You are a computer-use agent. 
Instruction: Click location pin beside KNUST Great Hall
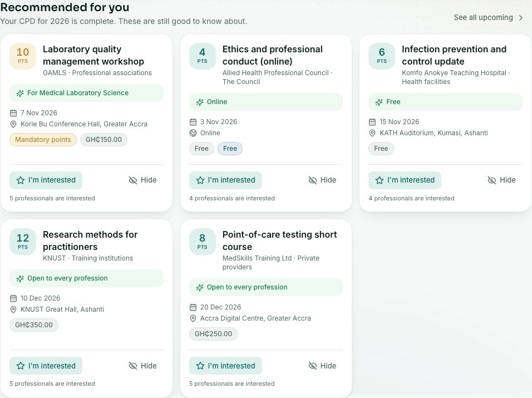[13, 309]
